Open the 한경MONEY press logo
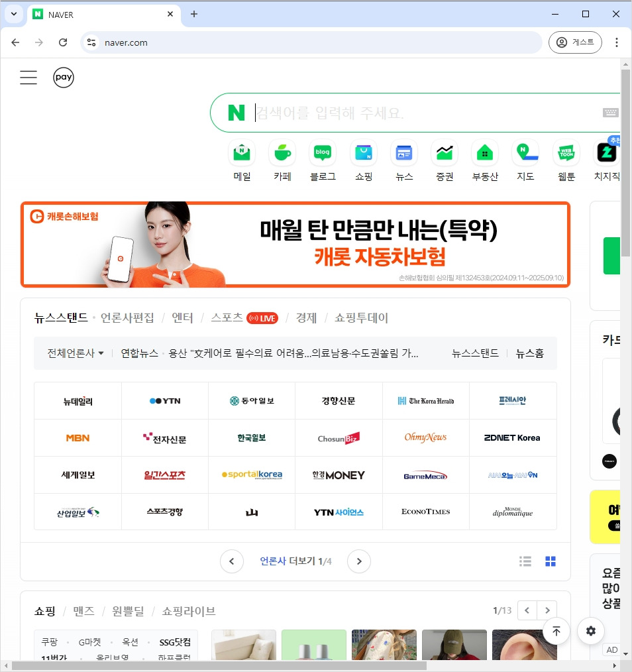 pos(339,475)
